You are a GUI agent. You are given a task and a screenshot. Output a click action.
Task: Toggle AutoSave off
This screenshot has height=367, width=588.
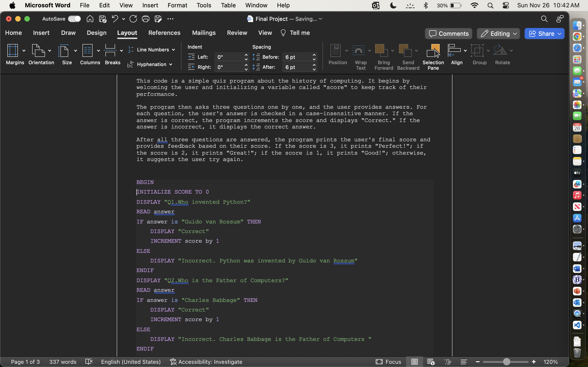(74, 19)
